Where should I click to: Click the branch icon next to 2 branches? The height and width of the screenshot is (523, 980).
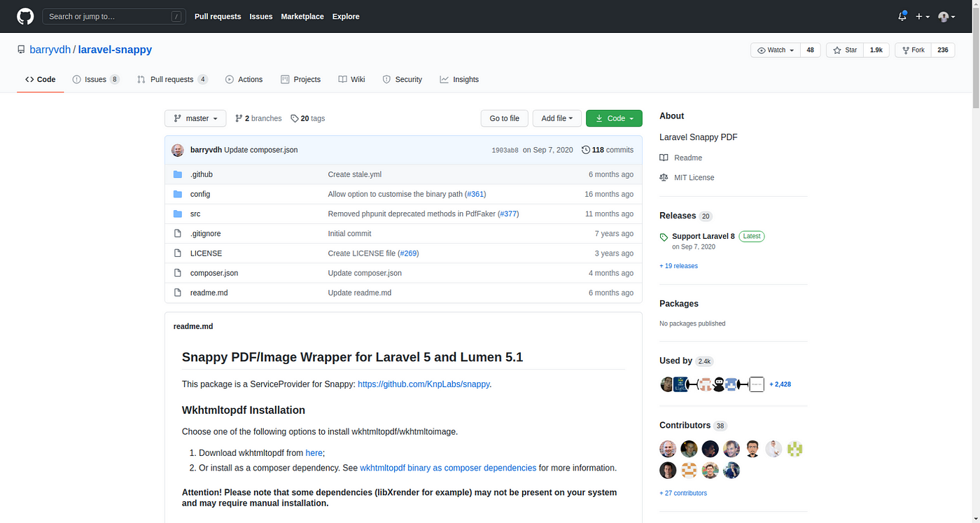coord(239,118)
